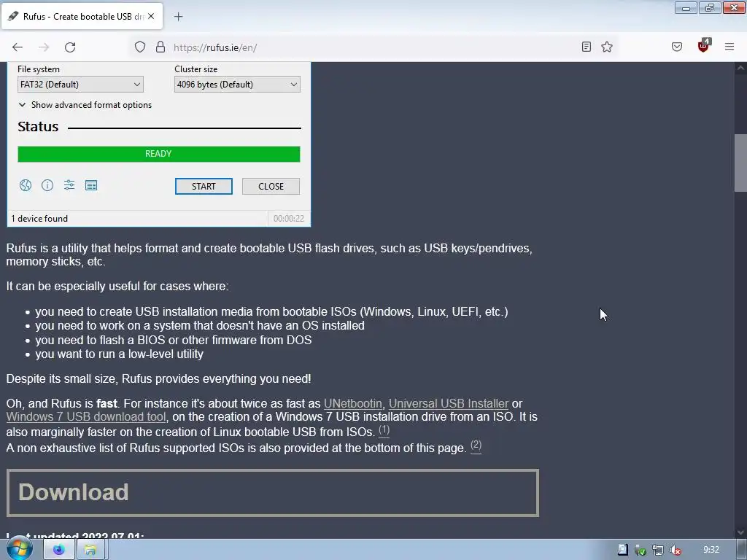Viewport: 747px width, 560px height.
Task: Click Rufus language globe icon
Action: point(26,185)
